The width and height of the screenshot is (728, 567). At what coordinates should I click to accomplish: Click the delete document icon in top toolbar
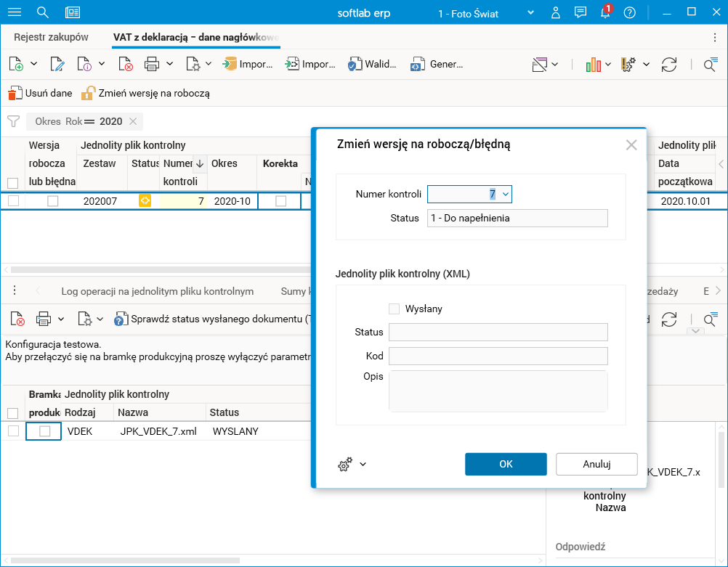click(x=126, y=64)
